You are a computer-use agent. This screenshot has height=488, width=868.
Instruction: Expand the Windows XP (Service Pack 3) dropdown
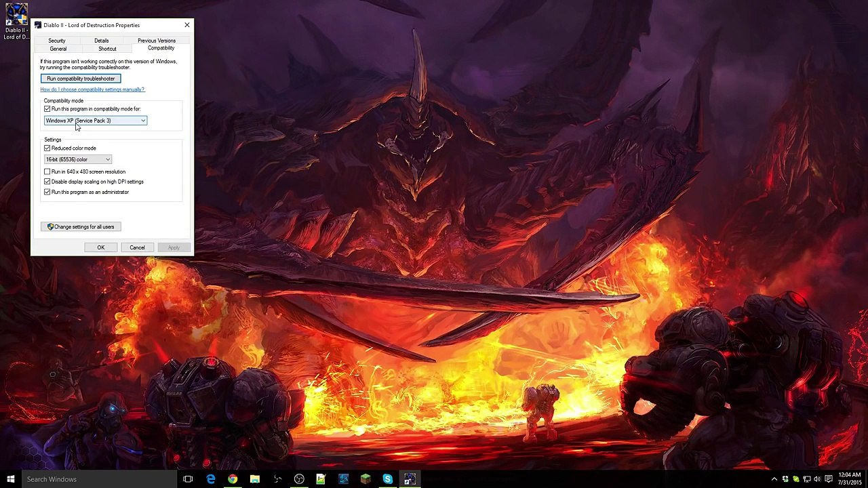[96, 121]
